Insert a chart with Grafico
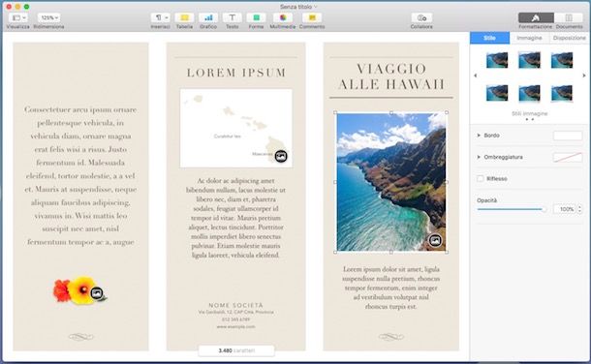The width and height of the screenshot is (591, 364). 208,17
